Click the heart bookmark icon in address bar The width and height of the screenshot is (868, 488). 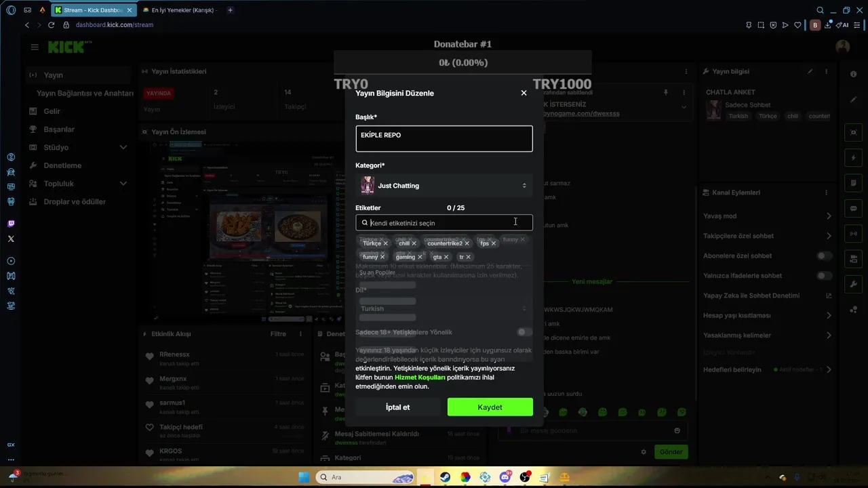[797, 24]
